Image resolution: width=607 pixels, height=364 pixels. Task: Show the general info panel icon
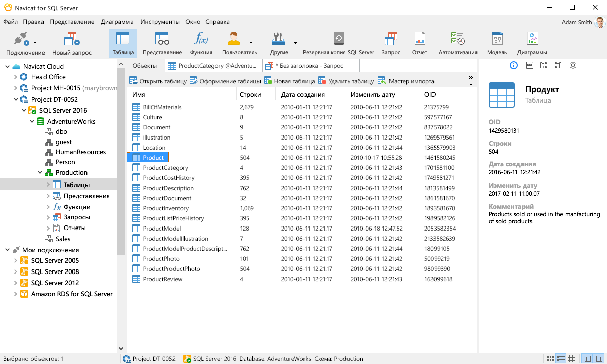(x=514, y=65)
